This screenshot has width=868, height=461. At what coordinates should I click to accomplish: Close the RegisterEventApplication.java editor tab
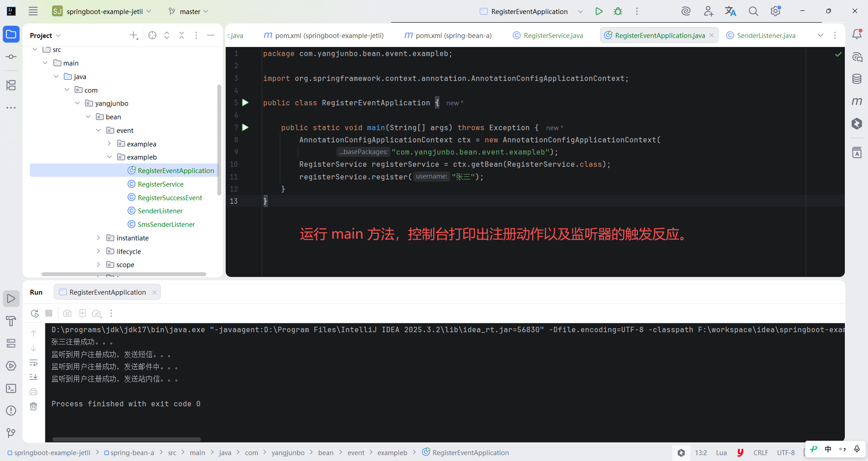(x=712, y=35)
